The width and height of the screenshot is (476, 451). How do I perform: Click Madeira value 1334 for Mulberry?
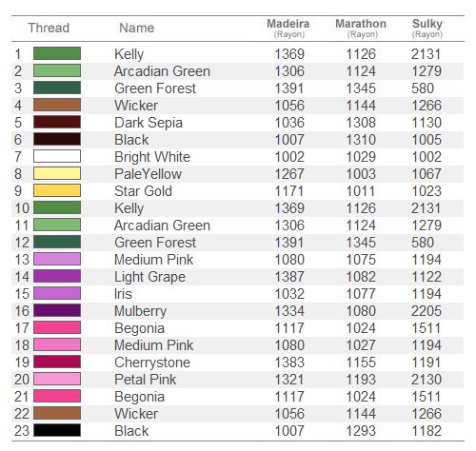289,311
